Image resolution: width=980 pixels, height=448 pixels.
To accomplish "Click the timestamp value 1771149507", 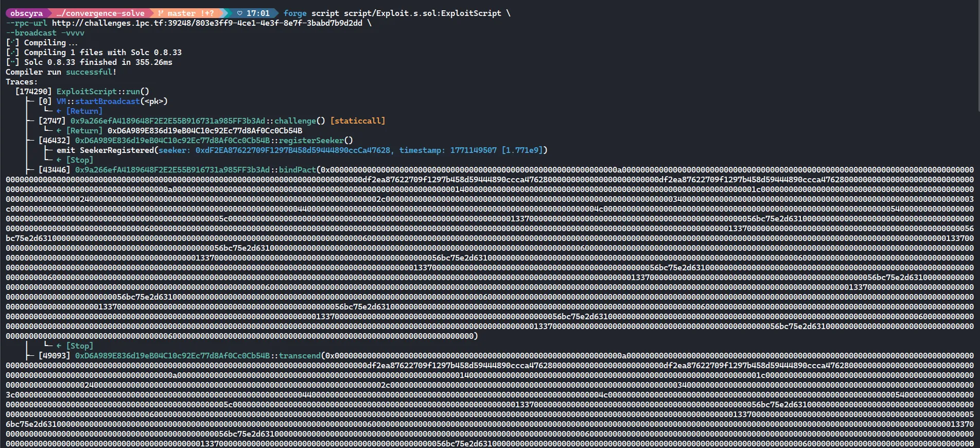I will tap(473, 150).
